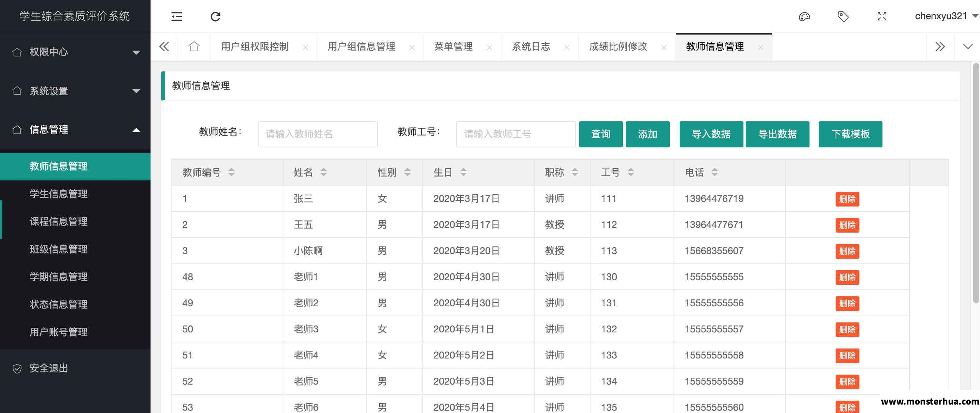Screen dimensions: 980x413
Task: Delete teacher 小陈啊 row
Action: 847,251
